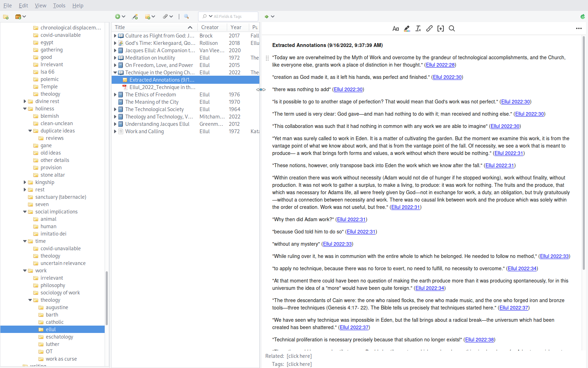
Task: Open the Help menu
Action: coord(78,6)
